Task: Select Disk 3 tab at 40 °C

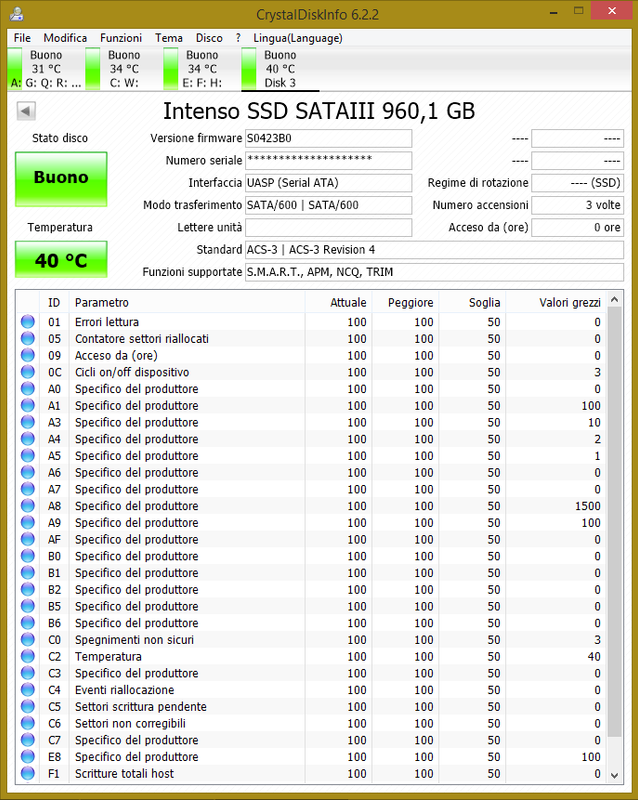Action: click(280, 69)
